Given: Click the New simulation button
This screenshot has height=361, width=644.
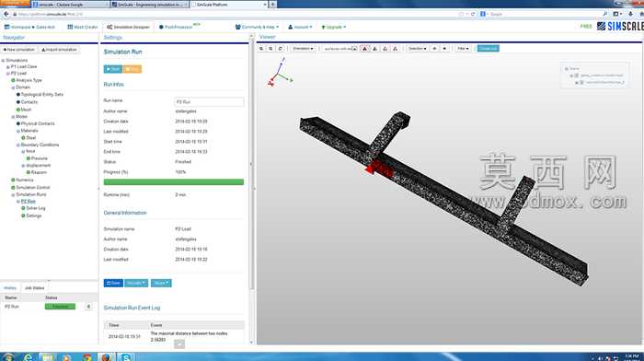Looking at the screenshot, I should click(x=19, y=50).
